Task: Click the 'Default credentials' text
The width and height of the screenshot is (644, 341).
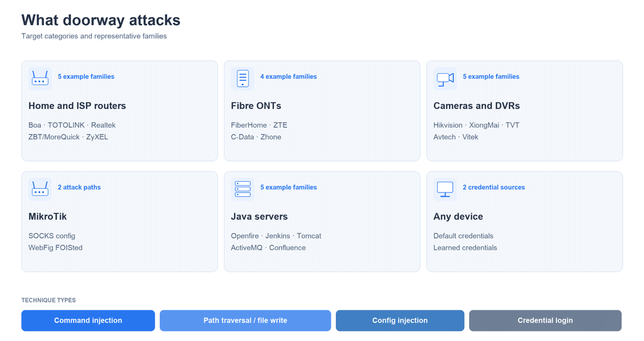Action: (x=464, y=236)
